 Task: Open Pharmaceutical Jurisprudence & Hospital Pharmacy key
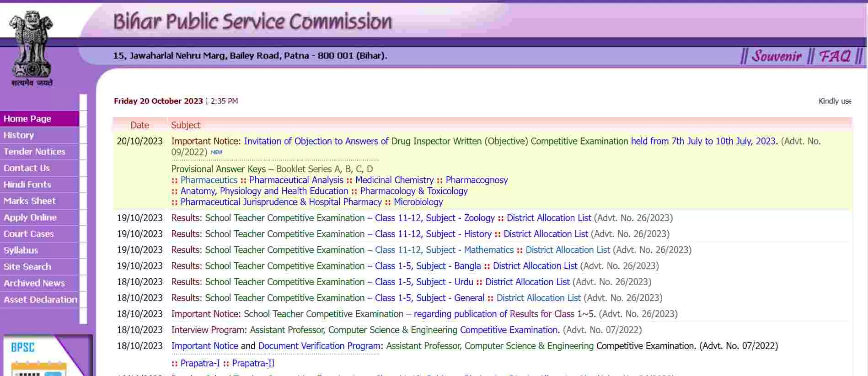(x=281, y=202)
